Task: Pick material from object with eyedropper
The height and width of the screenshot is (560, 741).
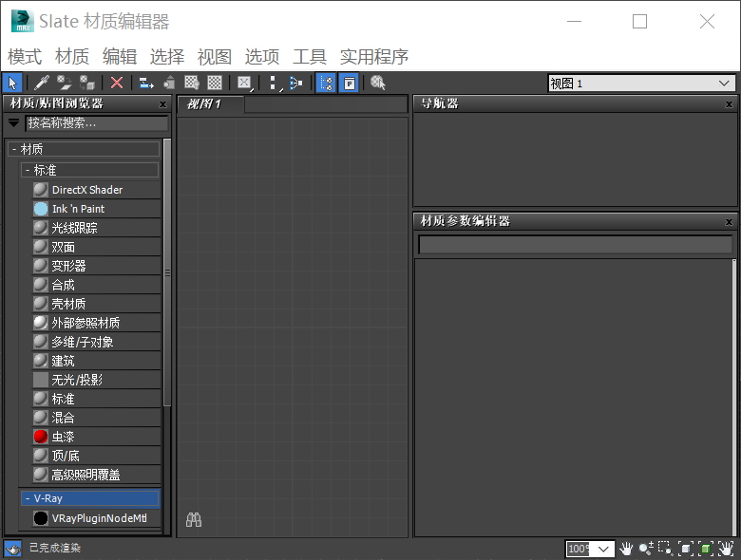Action: click(42, 84)
